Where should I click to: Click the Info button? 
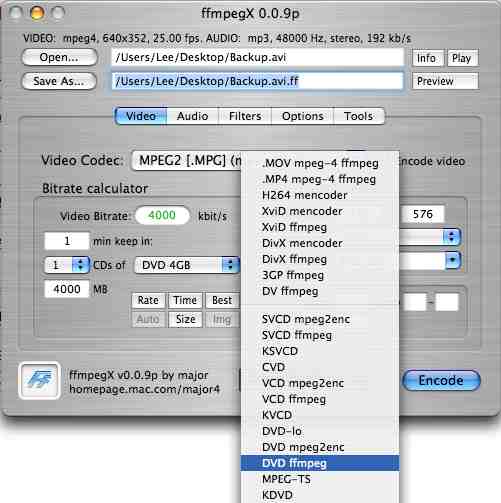click(x=428, y=58)
